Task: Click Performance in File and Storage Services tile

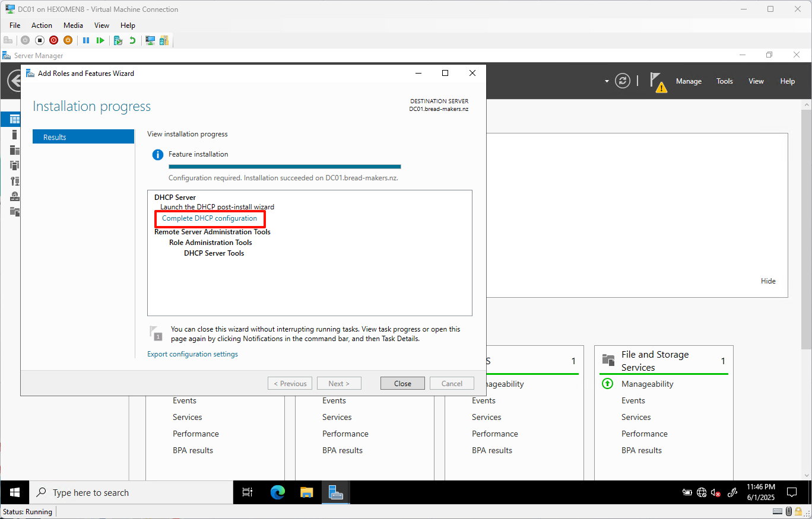Action: pos(644,434)
